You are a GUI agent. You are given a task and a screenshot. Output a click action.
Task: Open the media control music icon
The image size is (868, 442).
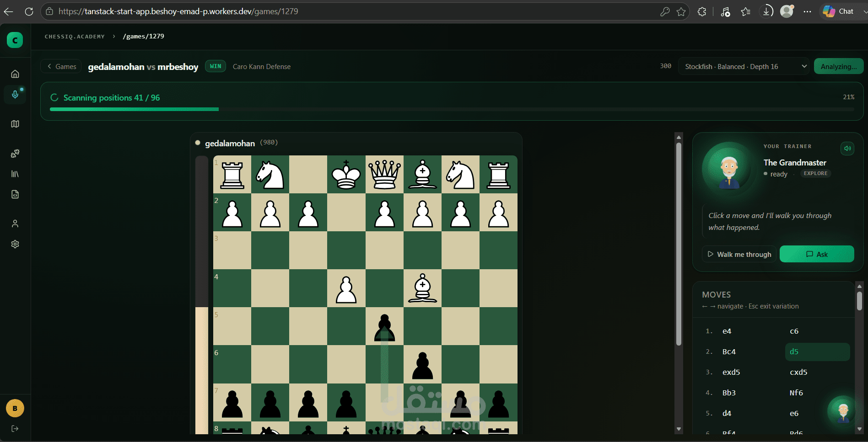[725, 12]
